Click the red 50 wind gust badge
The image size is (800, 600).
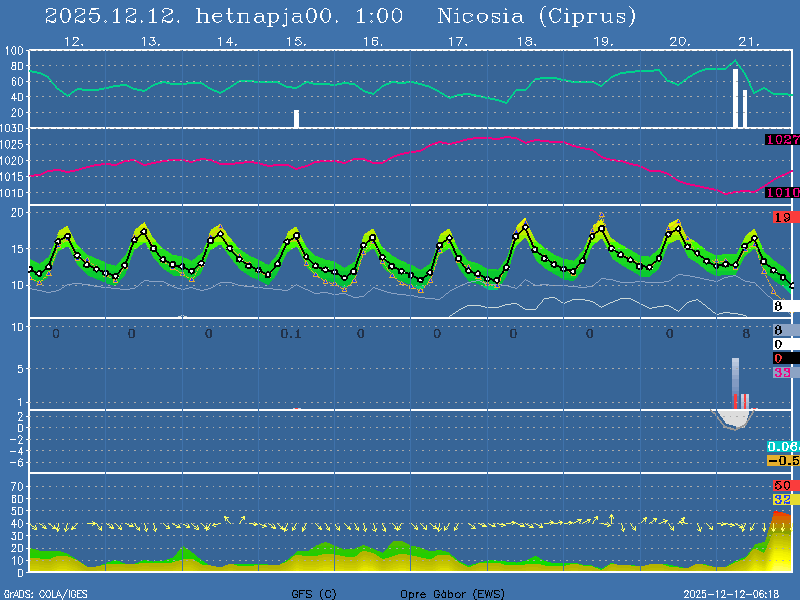783,485
